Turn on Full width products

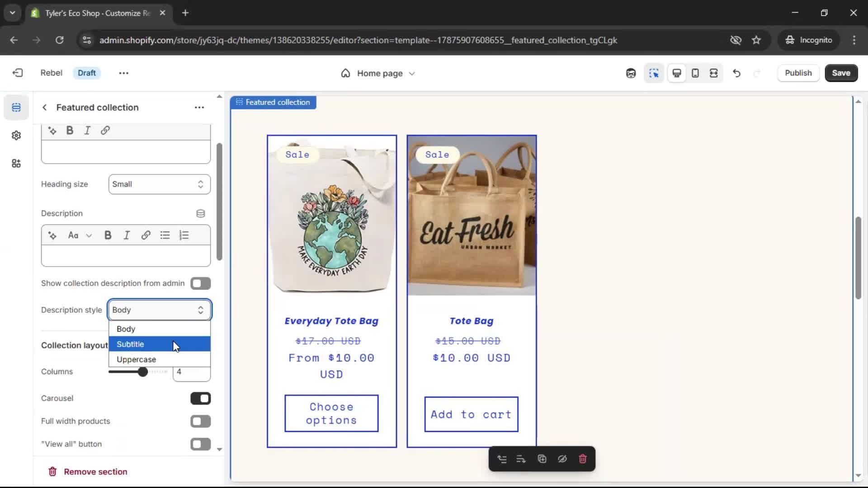click(200, 422)
